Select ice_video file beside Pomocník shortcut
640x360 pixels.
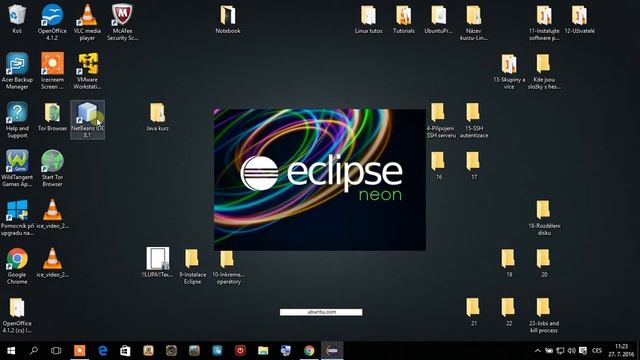[52, 214]
